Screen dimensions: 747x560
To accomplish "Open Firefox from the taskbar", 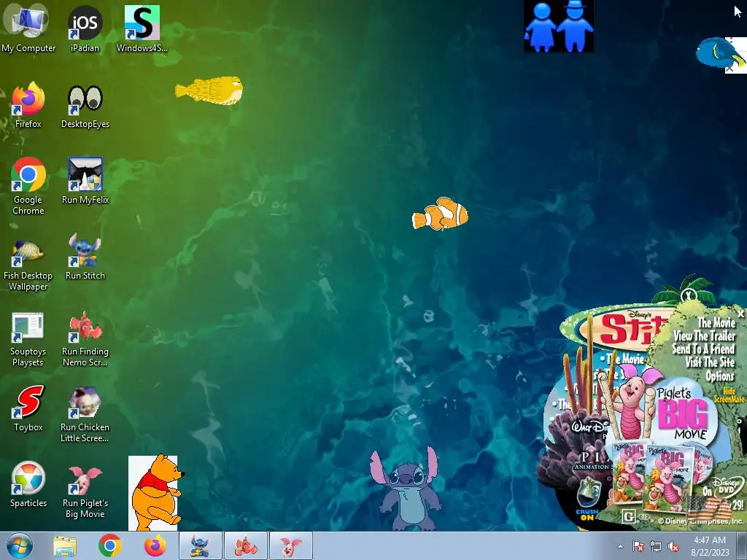I will pyautogui.click(x=155, y=545).
